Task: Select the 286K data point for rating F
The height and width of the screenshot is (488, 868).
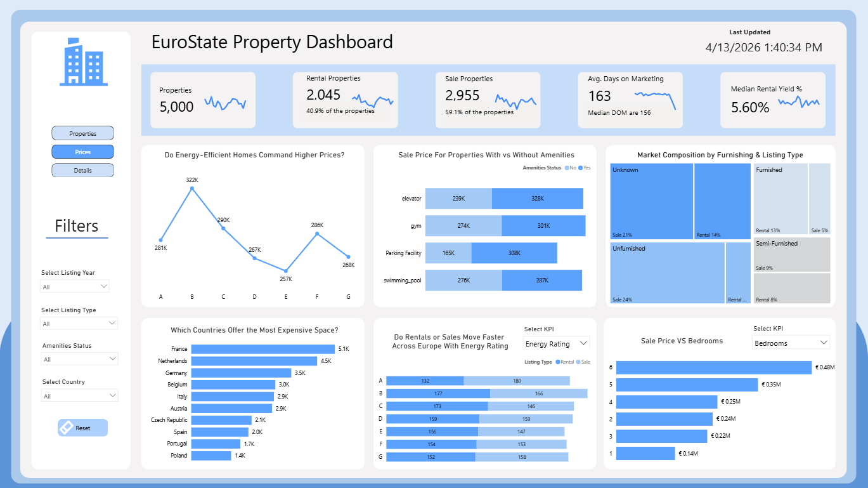Action: pyautogui.click(x=317, y=234)
